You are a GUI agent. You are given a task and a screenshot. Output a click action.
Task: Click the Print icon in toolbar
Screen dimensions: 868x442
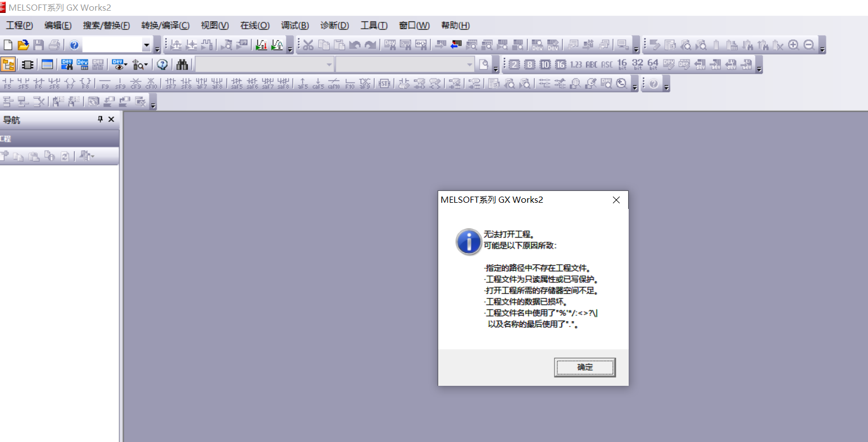(x=54, y=45)
